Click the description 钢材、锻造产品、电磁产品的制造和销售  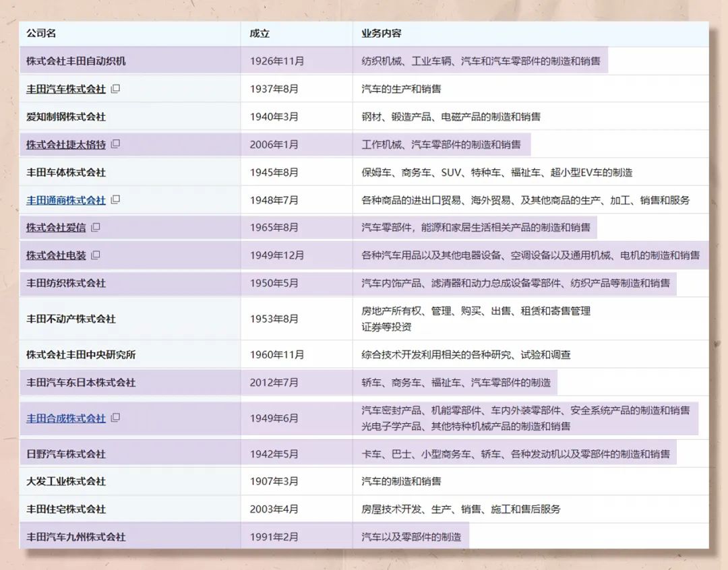point(451,117)
